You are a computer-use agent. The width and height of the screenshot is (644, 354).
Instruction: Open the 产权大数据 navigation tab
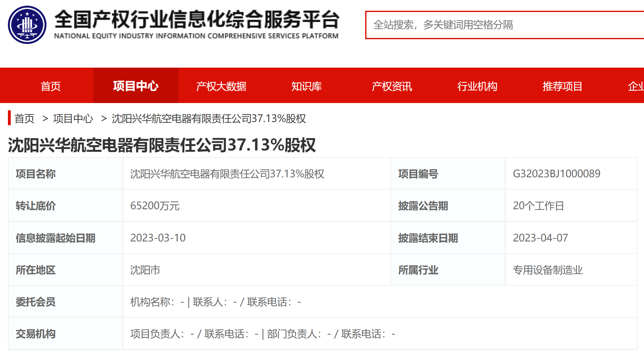click(x=221, y=86)
